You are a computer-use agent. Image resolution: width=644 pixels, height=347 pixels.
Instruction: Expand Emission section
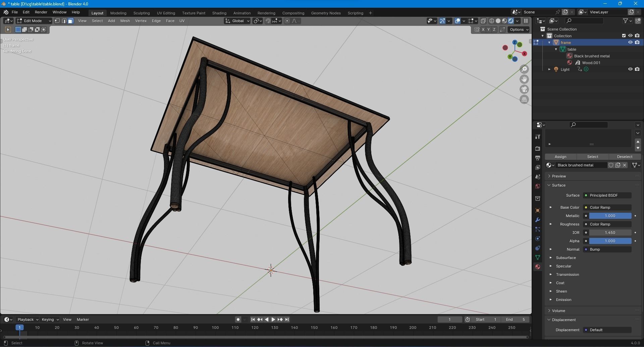[563, 300]
